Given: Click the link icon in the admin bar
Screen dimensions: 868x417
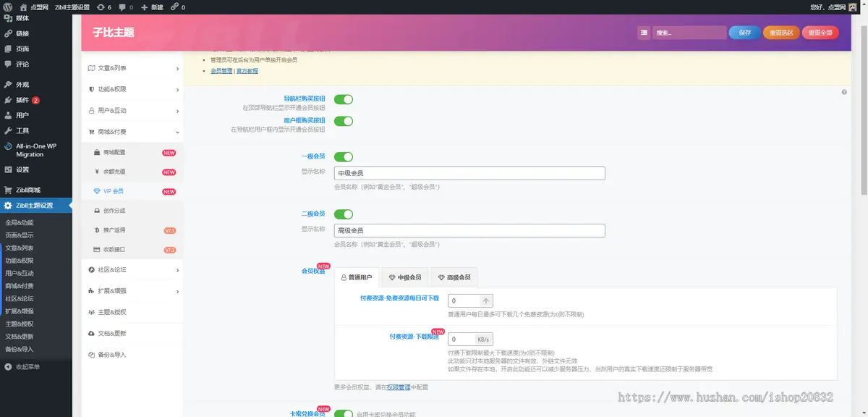Looking at the screenshot, I should click(x=178, y=7).
